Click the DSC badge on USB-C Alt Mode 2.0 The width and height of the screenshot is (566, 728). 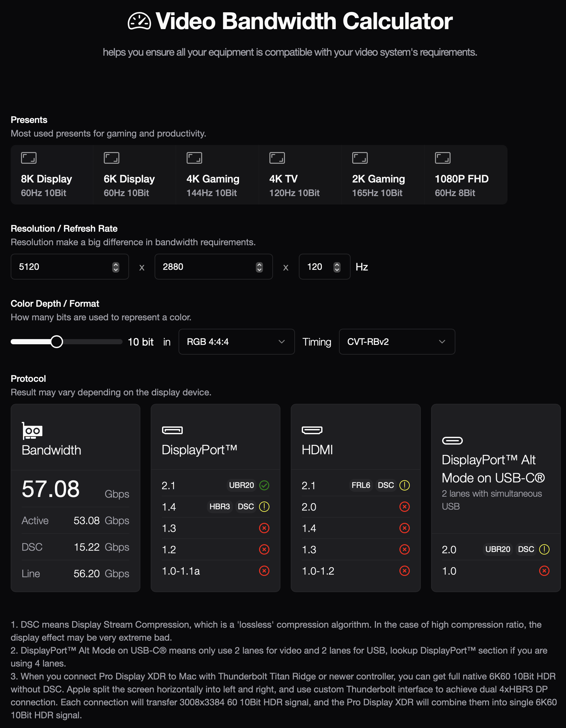coord(526,549)
